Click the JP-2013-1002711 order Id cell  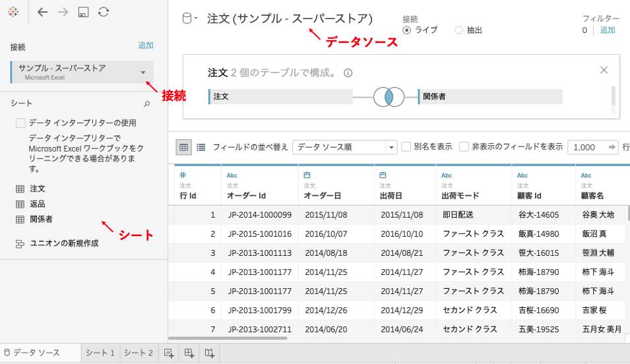260,330
